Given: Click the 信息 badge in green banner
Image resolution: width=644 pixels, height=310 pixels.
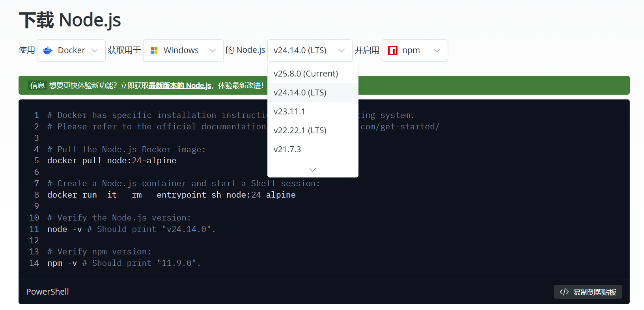Looking at the screenshot, I should (37, 86).
